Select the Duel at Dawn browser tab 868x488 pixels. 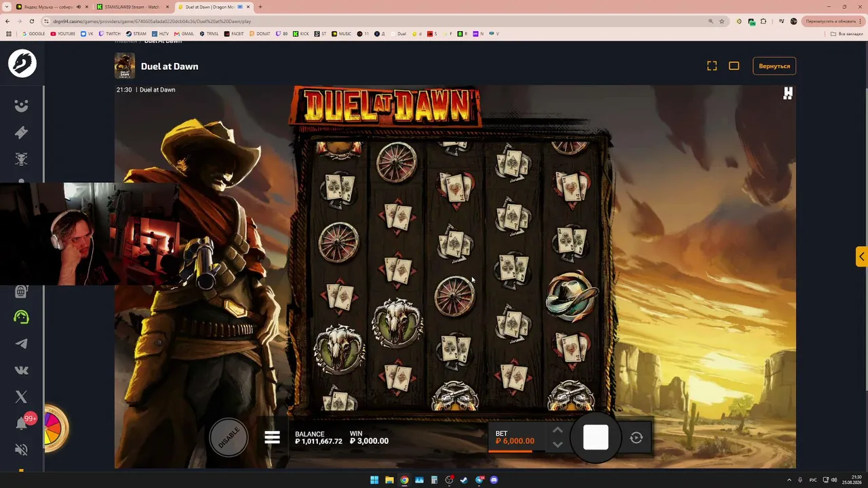click(214, 7)
